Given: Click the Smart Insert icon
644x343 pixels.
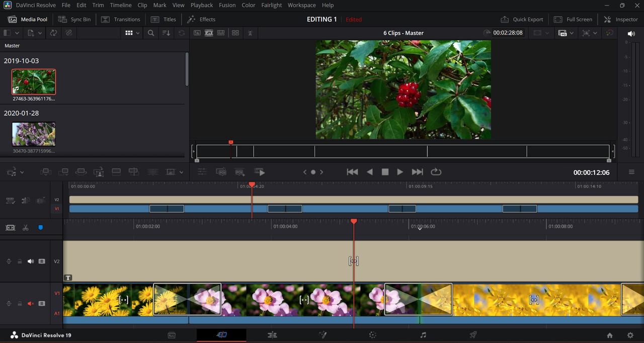Looking at the screenshot, I should click(x=46, y=172).
